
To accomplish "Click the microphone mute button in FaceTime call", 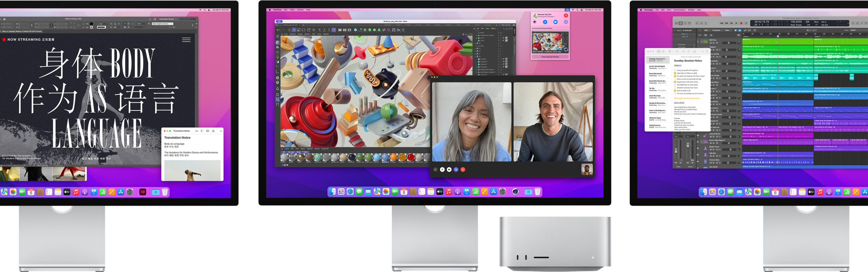I will [x=442, y=169].
